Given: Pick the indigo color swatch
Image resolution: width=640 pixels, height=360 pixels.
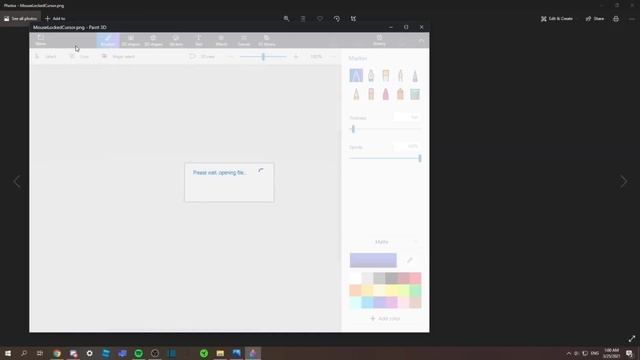Looking at the screenshot, I should 379,302.
